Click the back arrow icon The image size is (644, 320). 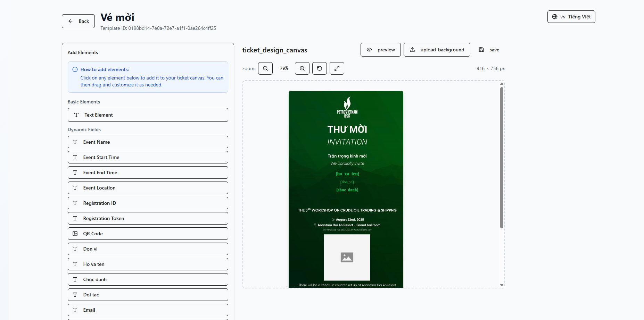(71, 21)
